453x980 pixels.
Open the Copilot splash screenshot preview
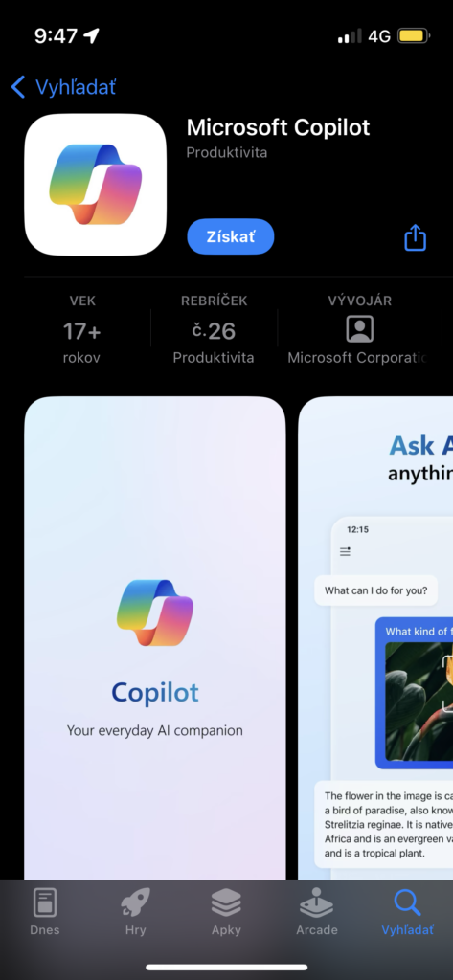click(x=155, y=637)
